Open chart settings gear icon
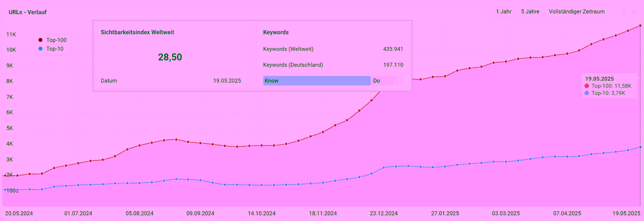This screenshot has width=644, height=221. [634, 12]
